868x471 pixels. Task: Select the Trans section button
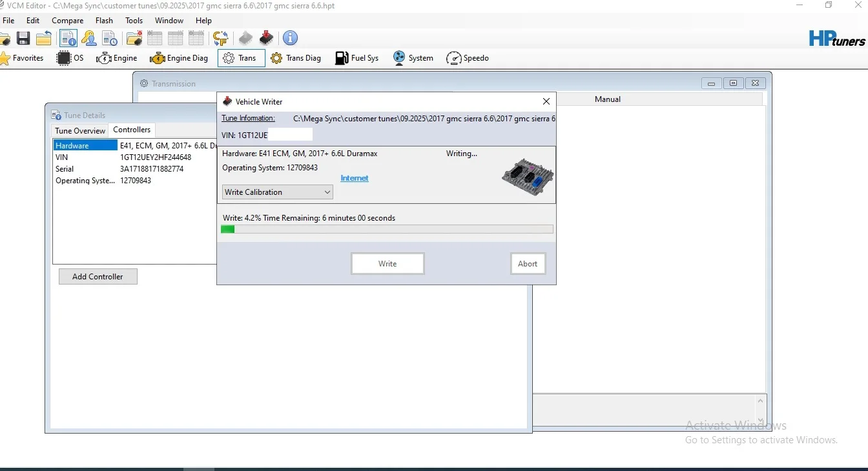pos(241,58)
